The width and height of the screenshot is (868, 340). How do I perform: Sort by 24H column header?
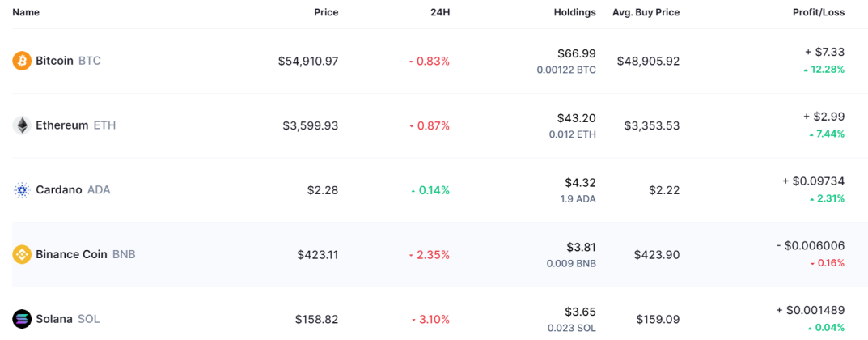click(440, 12)
